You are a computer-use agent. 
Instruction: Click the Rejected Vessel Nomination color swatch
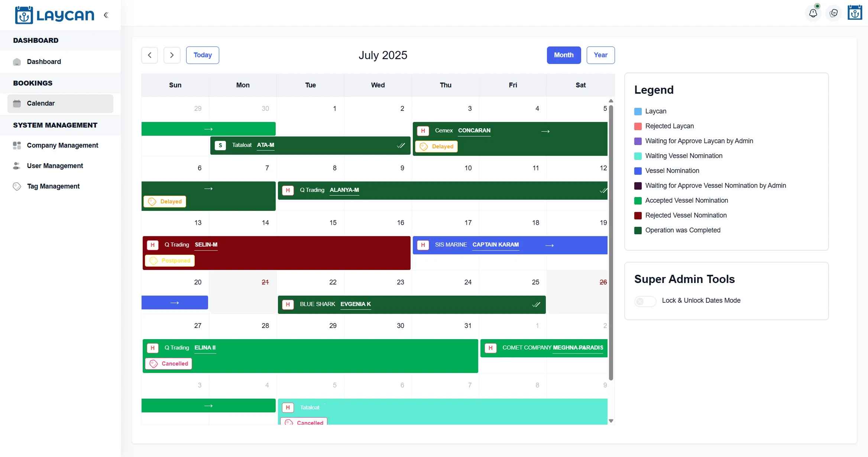pyautogui.click(x=638, y=216)
